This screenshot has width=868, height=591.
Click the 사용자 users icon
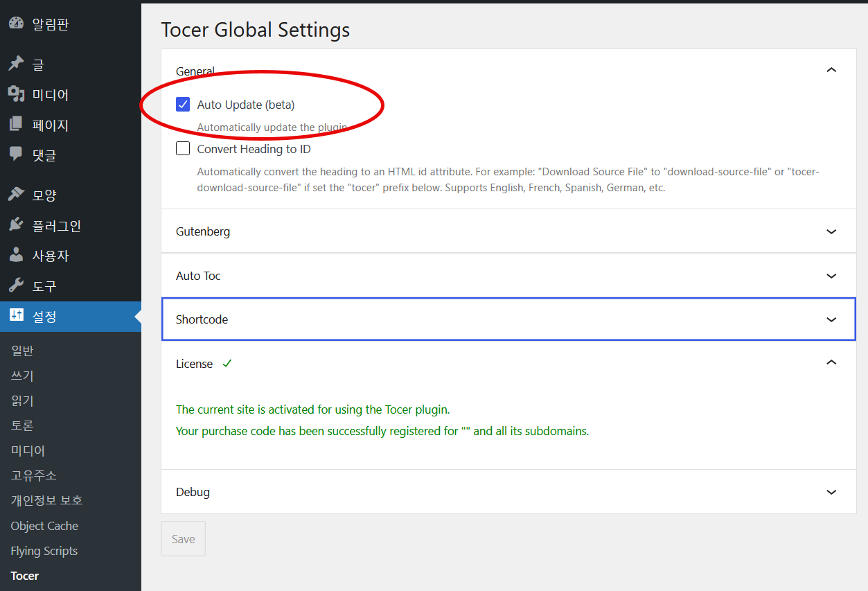point(17,254)
